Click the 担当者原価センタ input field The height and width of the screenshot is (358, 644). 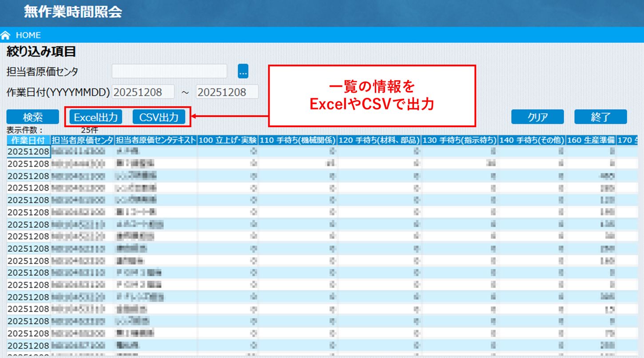(169, 71)
